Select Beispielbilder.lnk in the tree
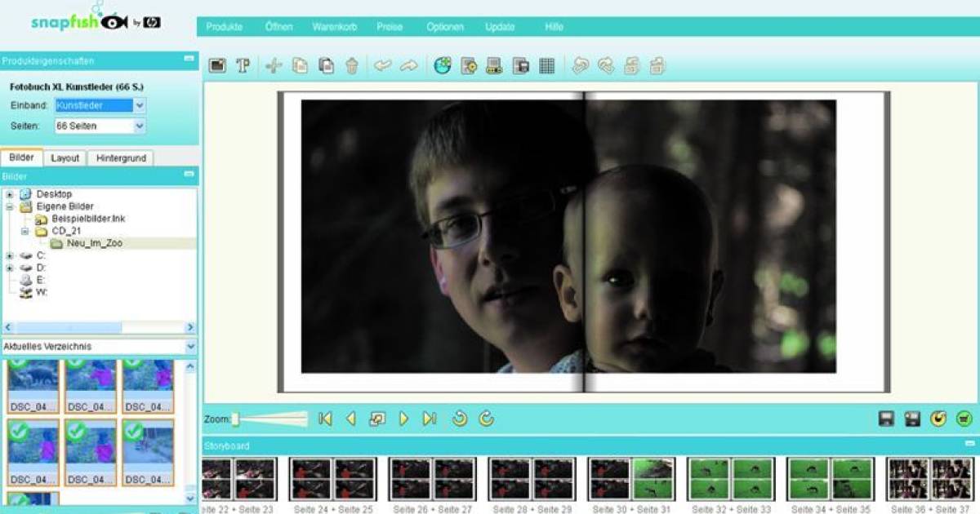 click(x=88, y=219)
